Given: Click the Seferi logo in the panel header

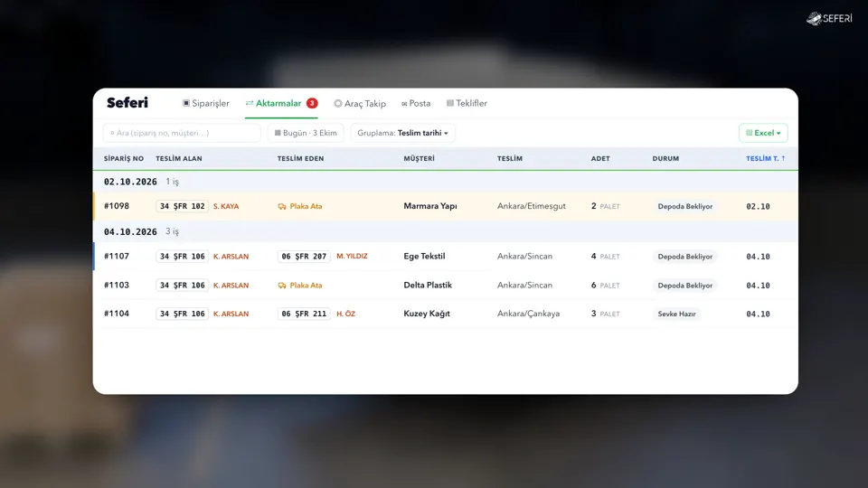Looking at the screenshot, I should [x=127, y=103].
